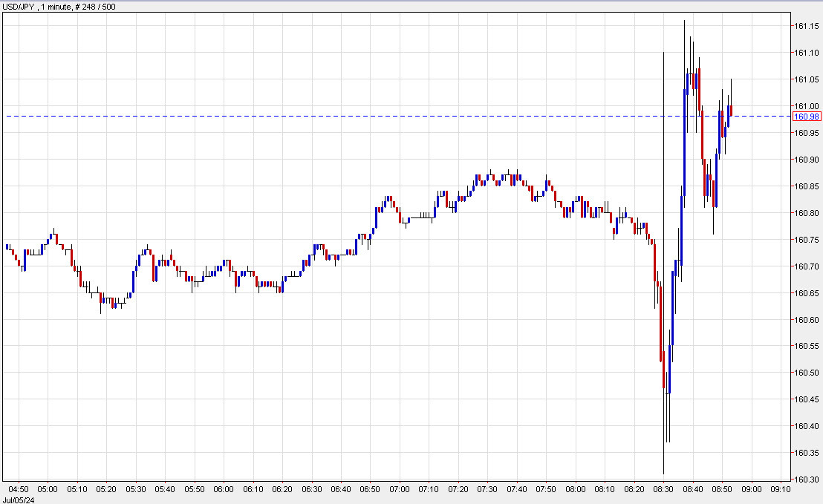Click the 160.90 price axis label
The image size is (823, 504).
pyautogui.click(x=806, y=160)
